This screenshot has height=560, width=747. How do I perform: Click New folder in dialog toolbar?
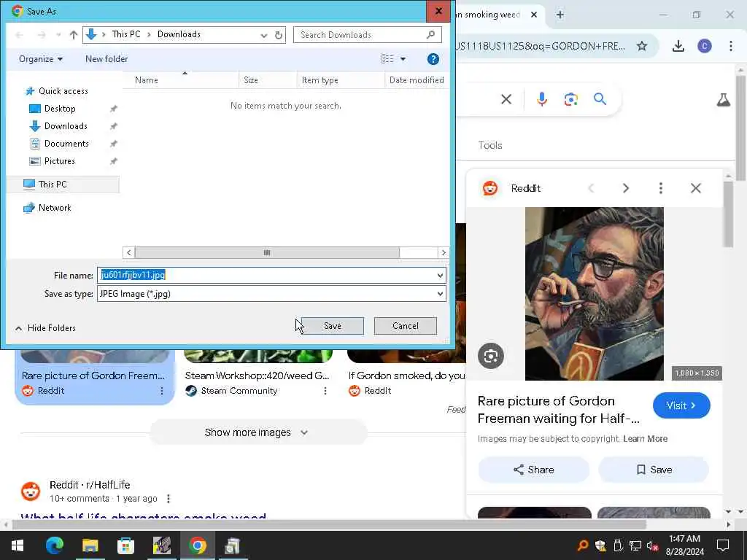pos(107,59)
